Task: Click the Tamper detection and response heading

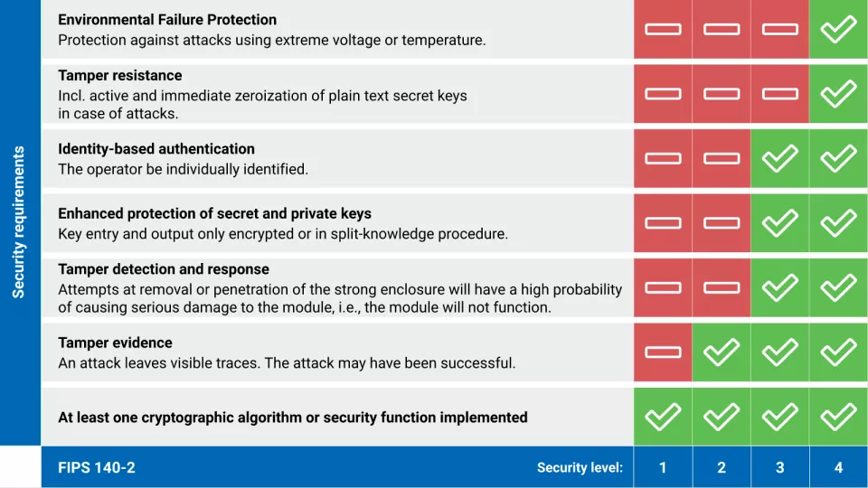Action: (x=164, y=269)
